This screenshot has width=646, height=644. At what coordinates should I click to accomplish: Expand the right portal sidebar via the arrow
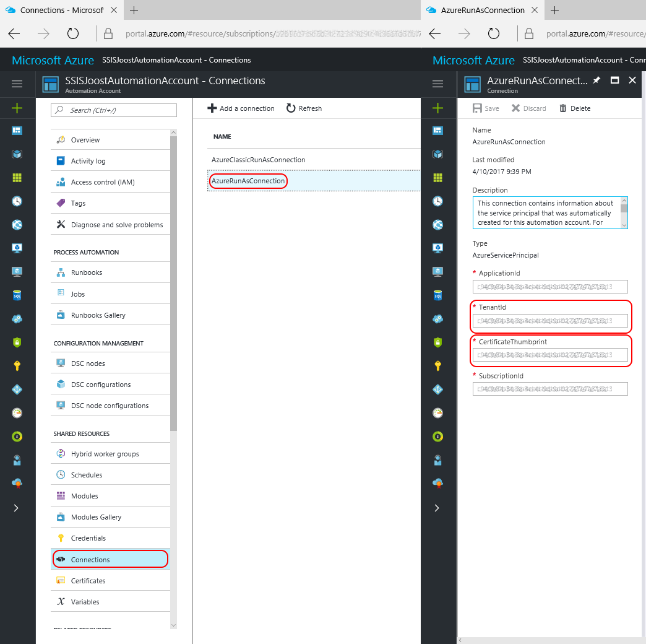[x=437, y=507]
